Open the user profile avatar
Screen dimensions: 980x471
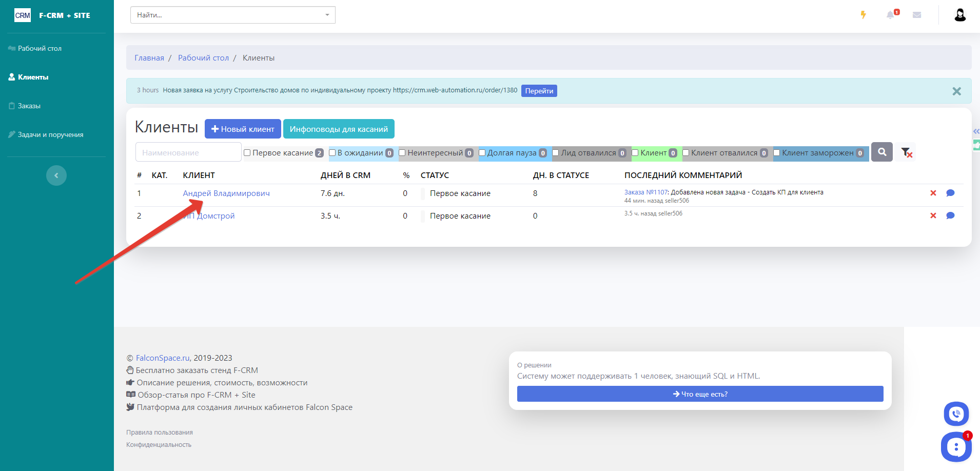[x=960, y=15]
